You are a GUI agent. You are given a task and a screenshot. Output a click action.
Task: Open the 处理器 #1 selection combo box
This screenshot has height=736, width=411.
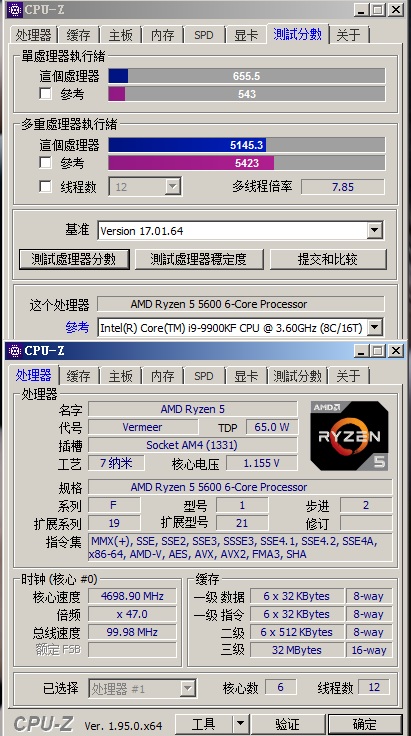(142, 689)
